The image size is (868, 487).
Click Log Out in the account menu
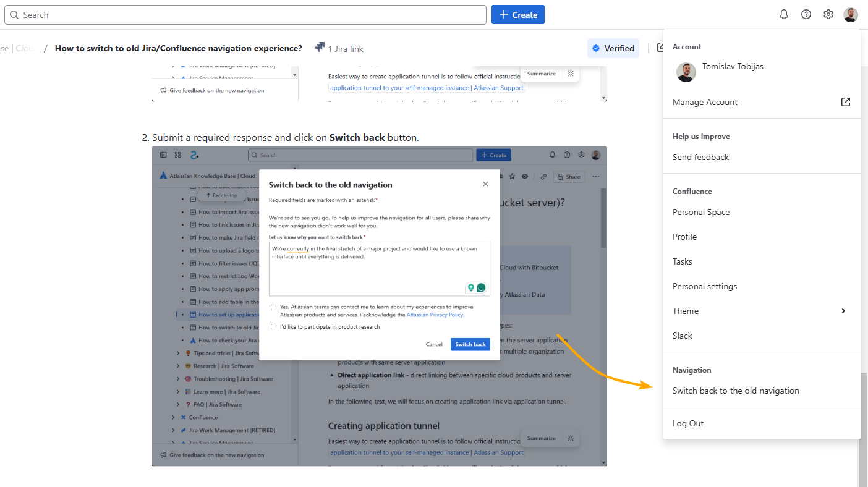point(688,423)
